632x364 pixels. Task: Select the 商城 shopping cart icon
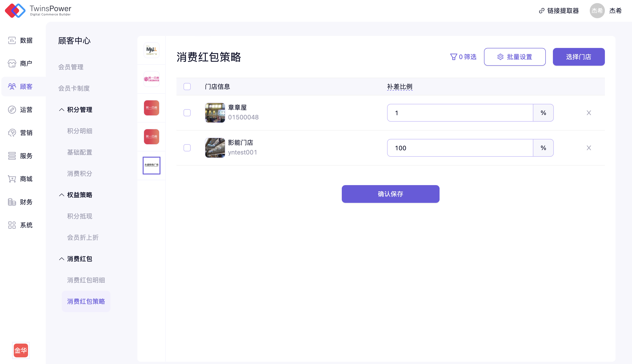pos(12,179)
